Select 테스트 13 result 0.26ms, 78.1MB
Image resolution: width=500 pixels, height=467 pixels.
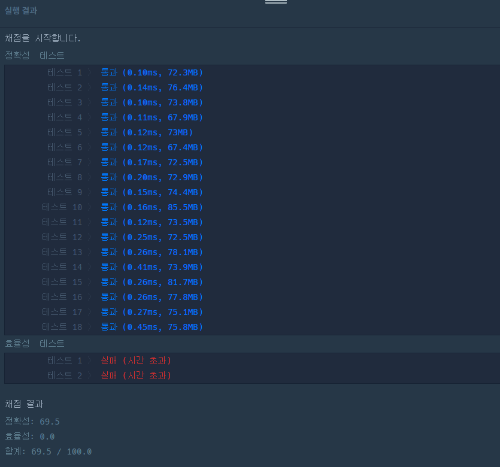tap(152, 252)
